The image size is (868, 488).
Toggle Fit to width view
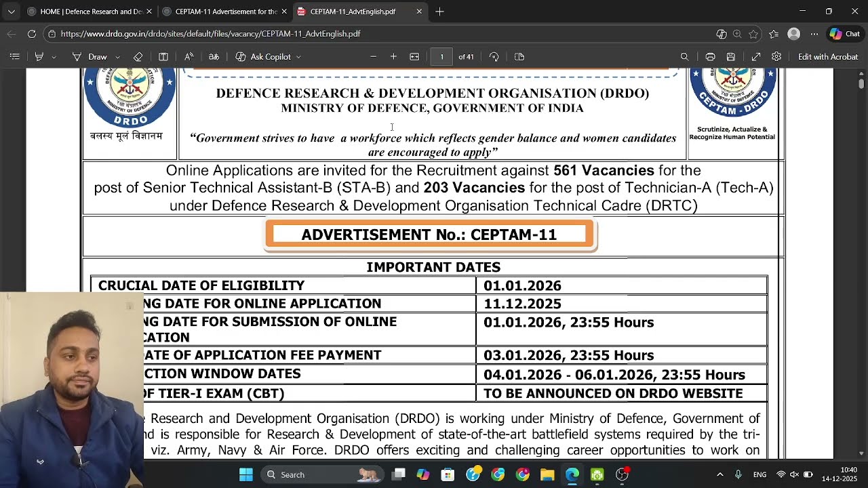click(414, 57)
